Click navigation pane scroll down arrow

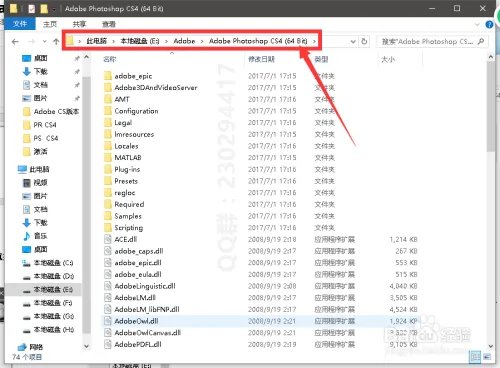(86, 346)
